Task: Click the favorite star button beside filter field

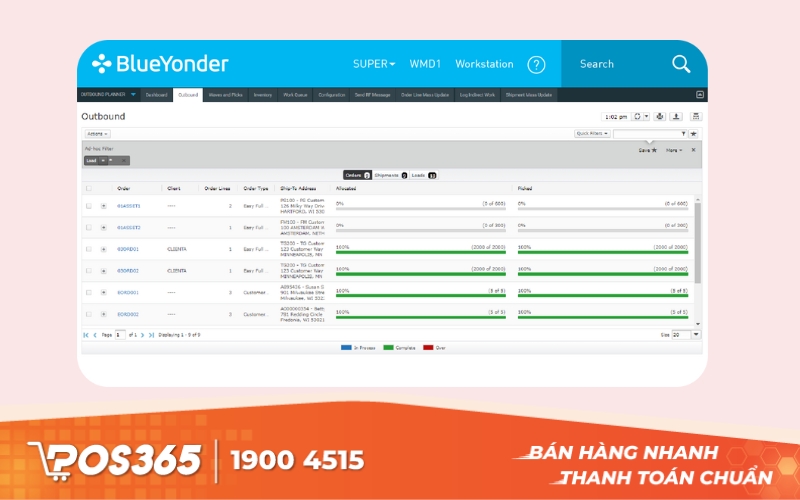Action: coord(693,134)
